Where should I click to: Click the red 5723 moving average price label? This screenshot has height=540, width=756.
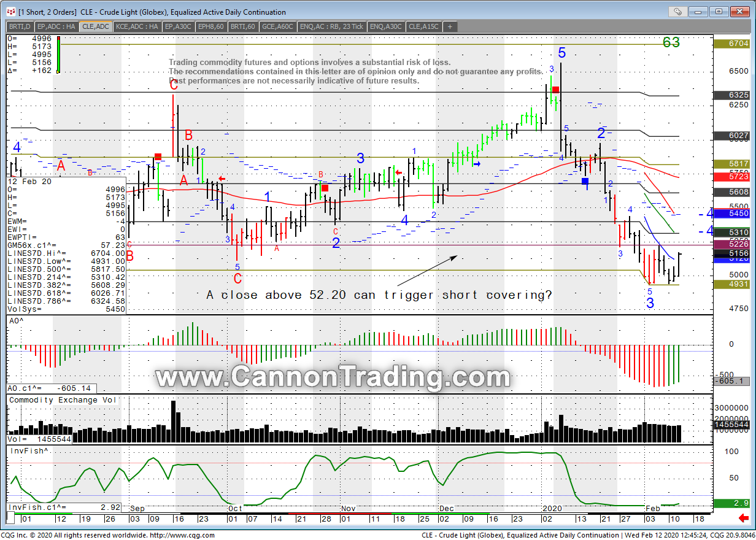click(730, 176)
